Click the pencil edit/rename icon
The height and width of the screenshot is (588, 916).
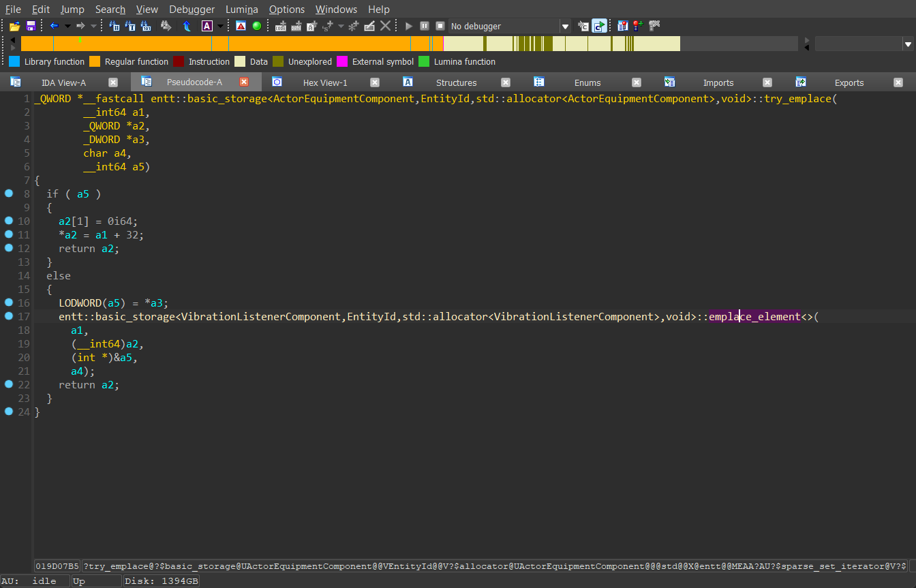(x=369, y=26)
